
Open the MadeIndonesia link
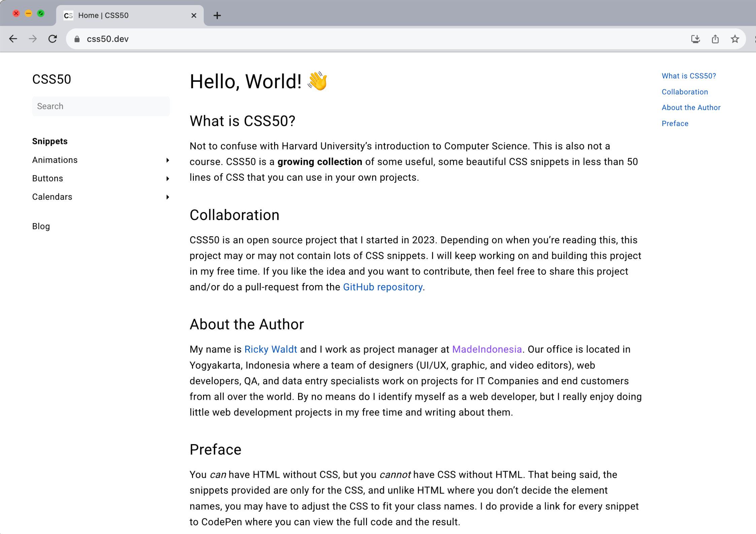click(487, 349)
